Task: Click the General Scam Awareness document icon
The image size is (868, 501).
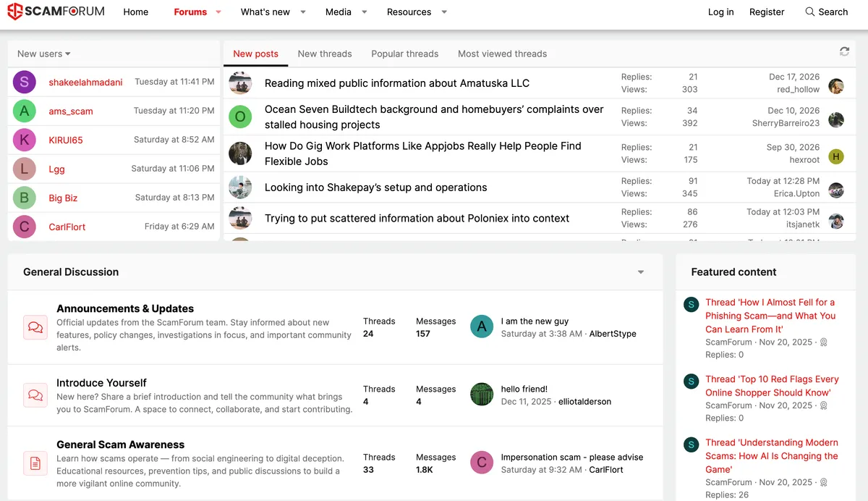Action: [35, 463]
